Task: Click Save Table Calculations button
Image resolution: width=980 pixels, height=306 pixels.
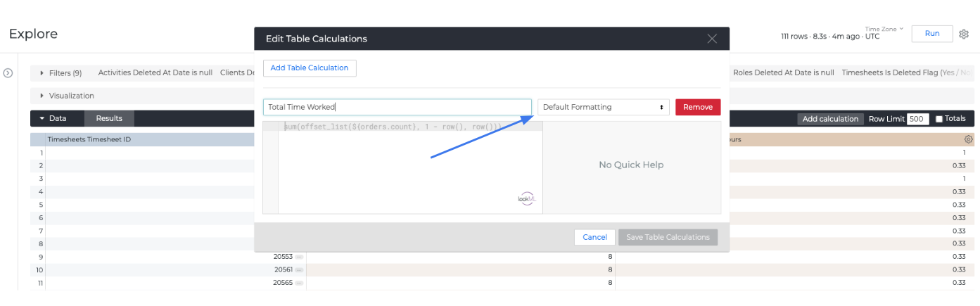Action: (x=668, y=237)
